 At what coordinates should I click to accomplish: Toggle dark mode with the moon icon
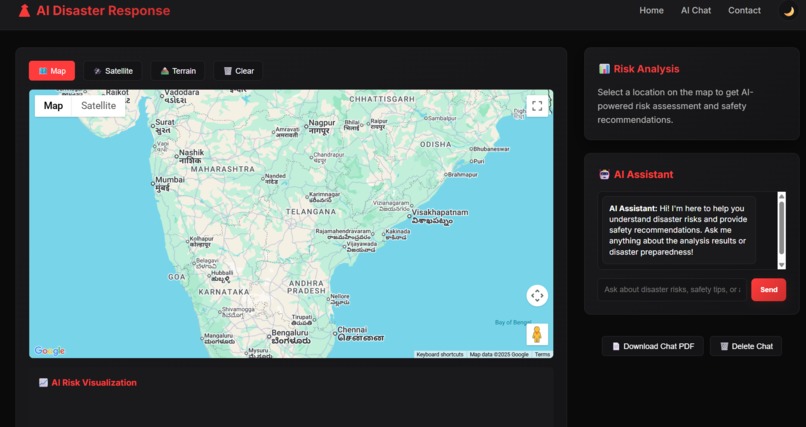pos(789,11)
